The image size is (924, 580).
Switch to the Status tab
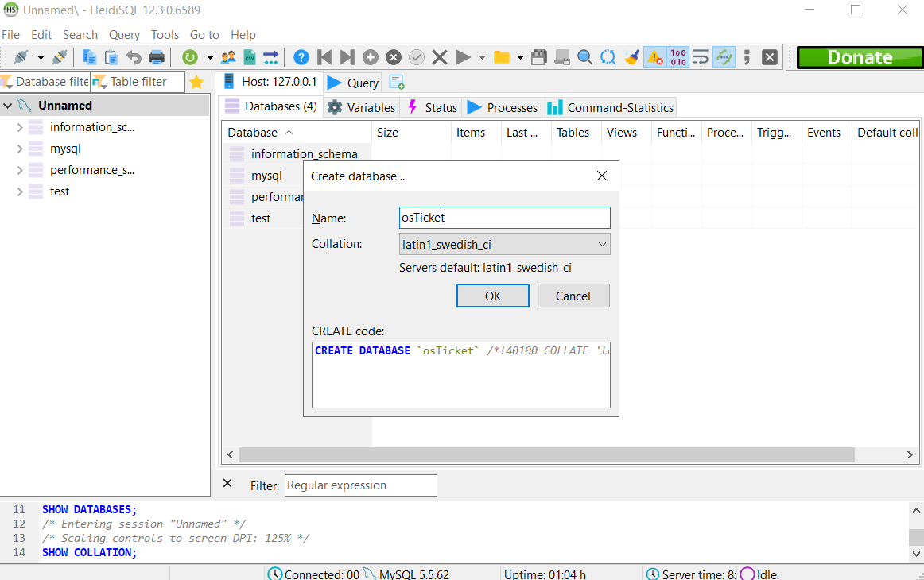(x=432, y=108)
